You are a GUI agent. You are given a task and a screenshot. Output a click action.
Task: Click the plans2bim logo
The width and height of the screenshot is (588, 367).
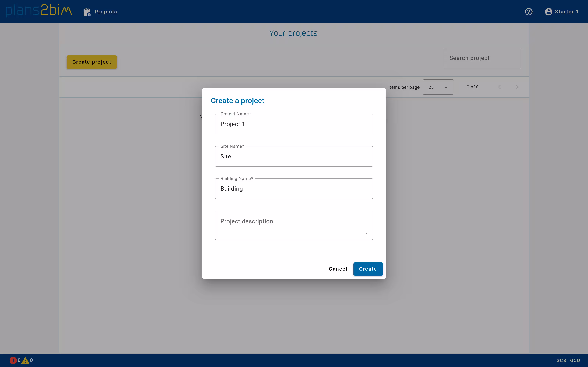[x=38, y=11]
